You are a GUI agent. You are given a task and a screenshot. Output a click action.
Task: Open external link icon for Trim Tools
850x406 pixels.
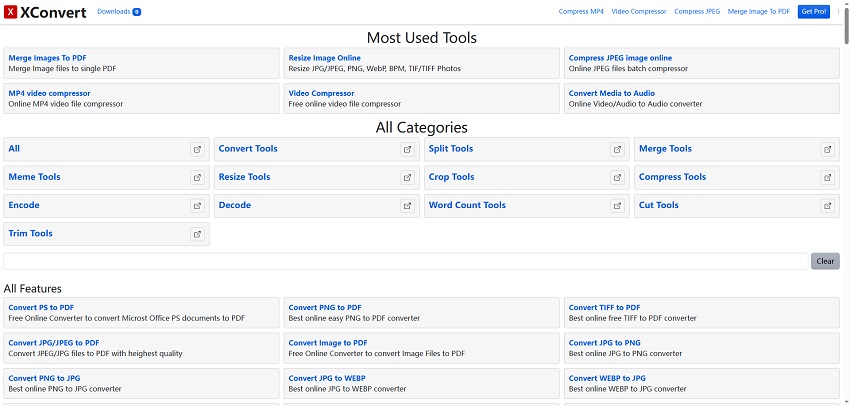point(197,234)
